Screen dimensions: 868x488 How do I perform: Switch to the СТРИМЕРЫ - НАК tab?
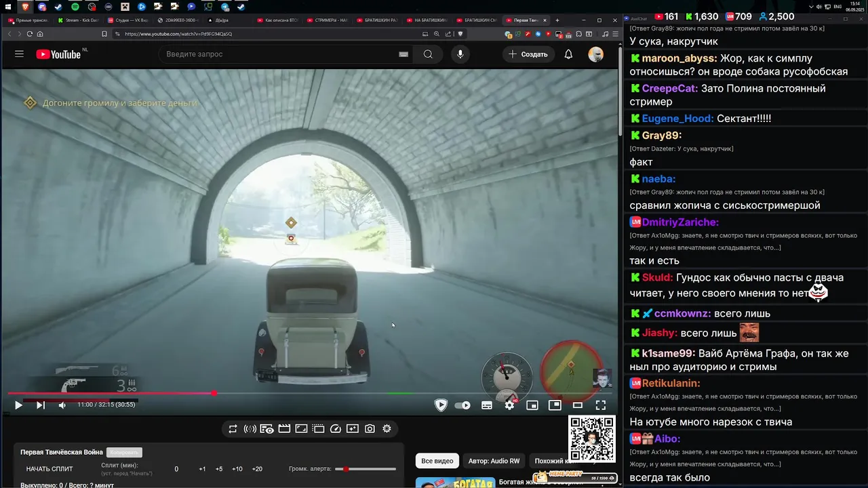[x=329, y=20]
